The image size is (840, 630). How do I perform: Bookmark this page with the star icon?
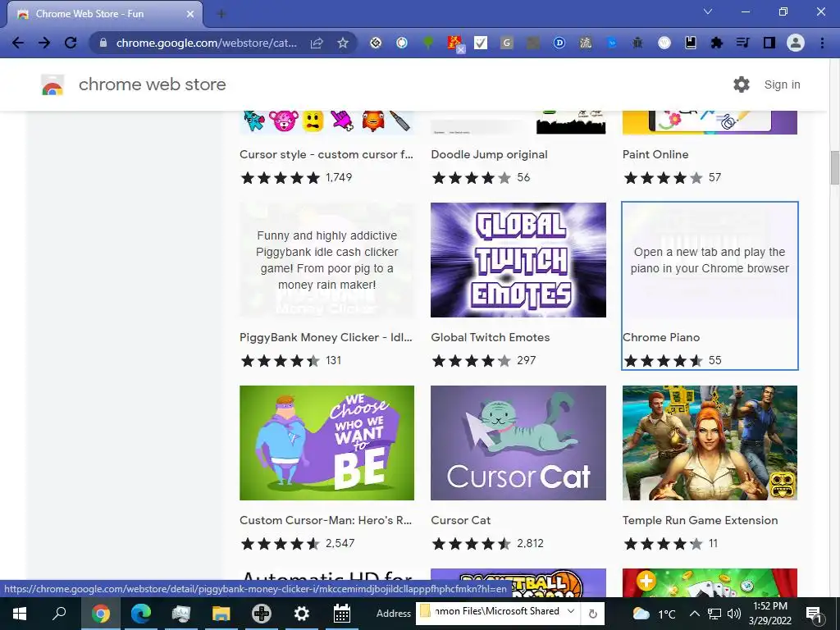343,43
